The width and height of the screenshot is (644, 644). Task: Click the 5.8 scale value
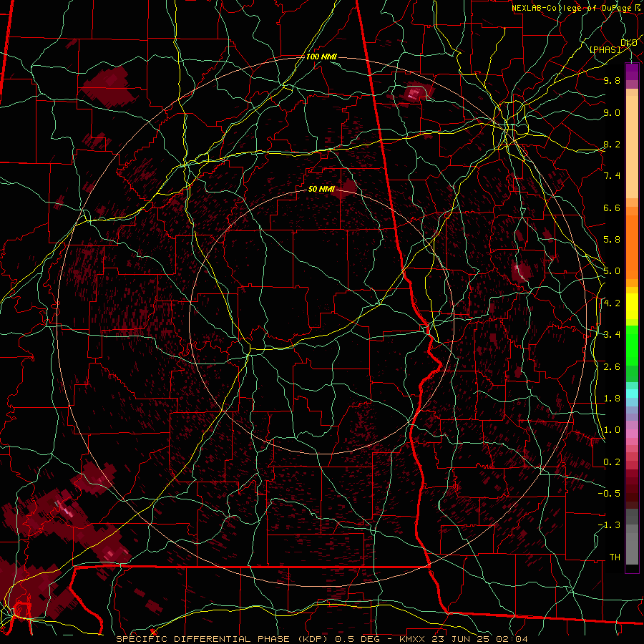[612, 240]
